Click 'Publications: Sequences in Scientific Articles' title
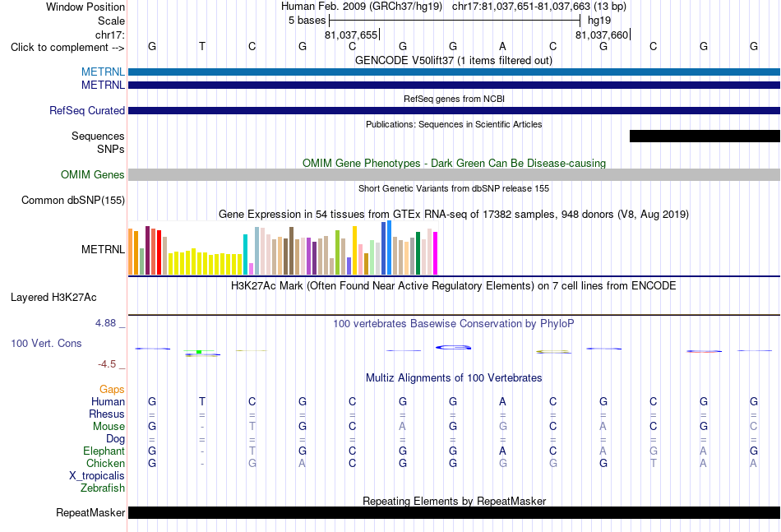The image size is (781, 532). tap(454, 124)
